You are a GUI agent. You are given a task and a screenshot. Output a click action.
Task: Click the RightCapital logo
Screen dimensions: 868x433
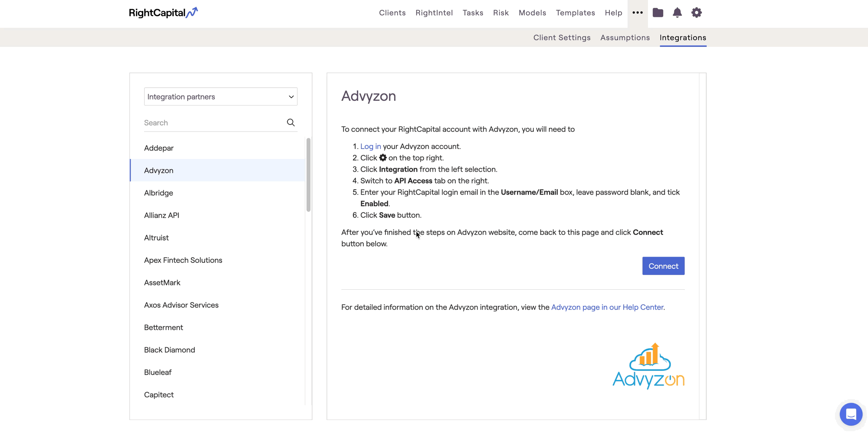click(x=163, y=13)
